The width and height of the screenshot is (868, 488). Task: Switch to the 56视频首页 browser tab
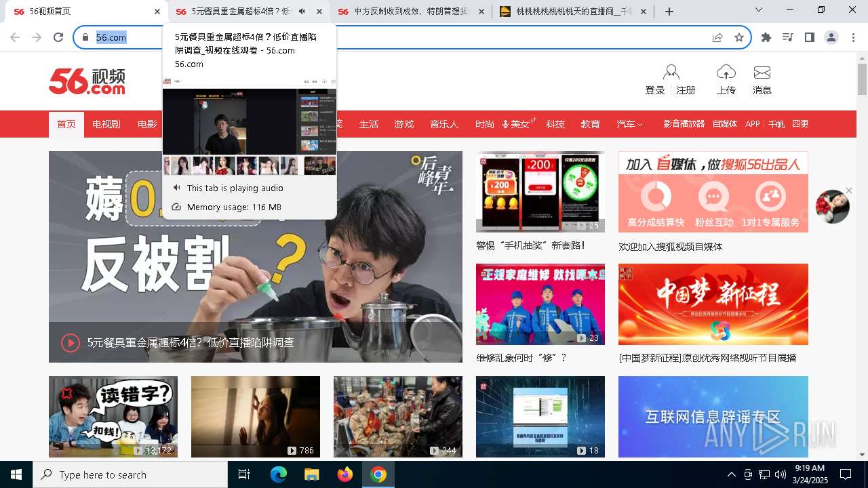tap(85, 12)
